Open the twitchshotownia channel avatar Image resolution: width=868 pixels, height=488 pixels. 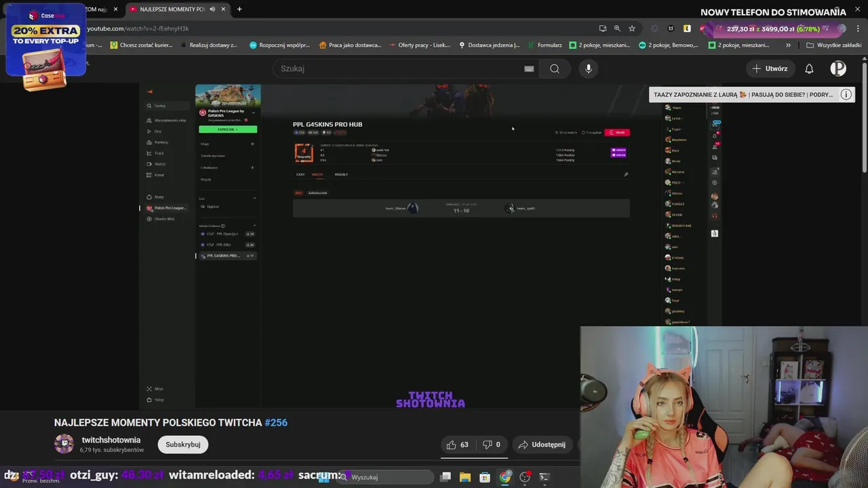coord(64,444)
